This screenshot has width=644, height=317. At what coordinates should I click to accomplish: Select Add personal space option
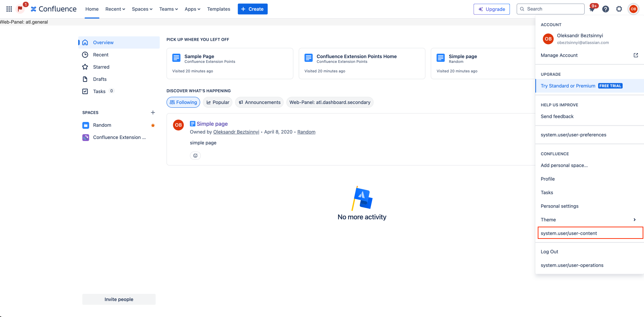[x=590, y=165]
